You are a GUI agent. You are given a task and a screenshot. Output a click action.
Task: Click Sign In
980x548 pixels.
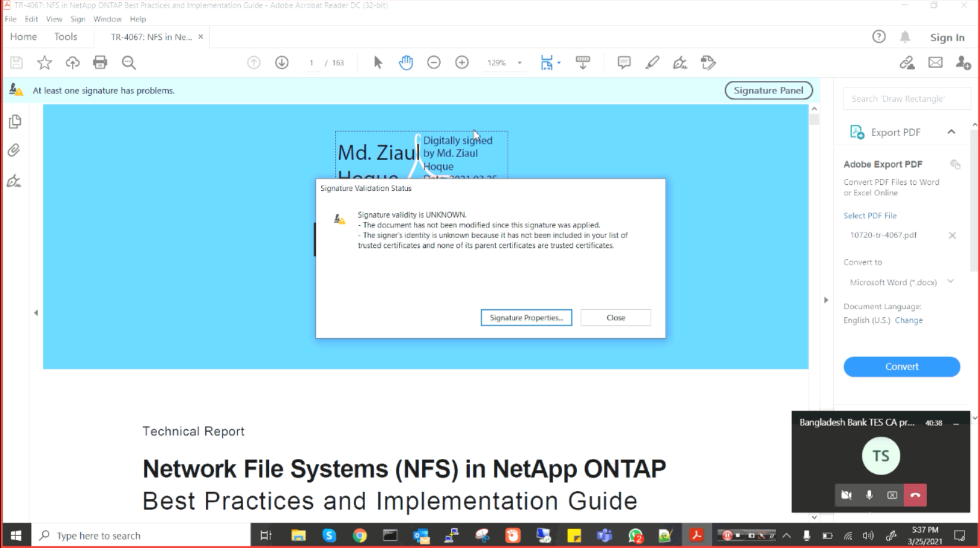[x=947, y=37]
